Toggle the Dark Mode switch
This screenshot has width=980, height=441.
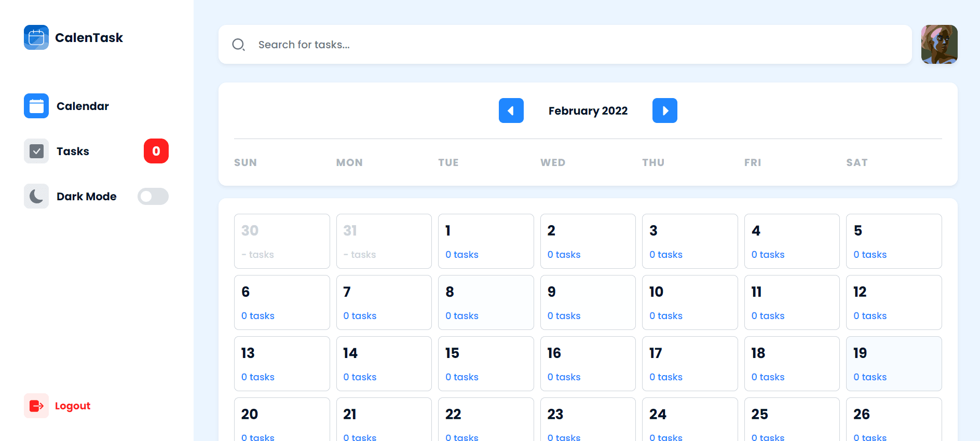153,196
